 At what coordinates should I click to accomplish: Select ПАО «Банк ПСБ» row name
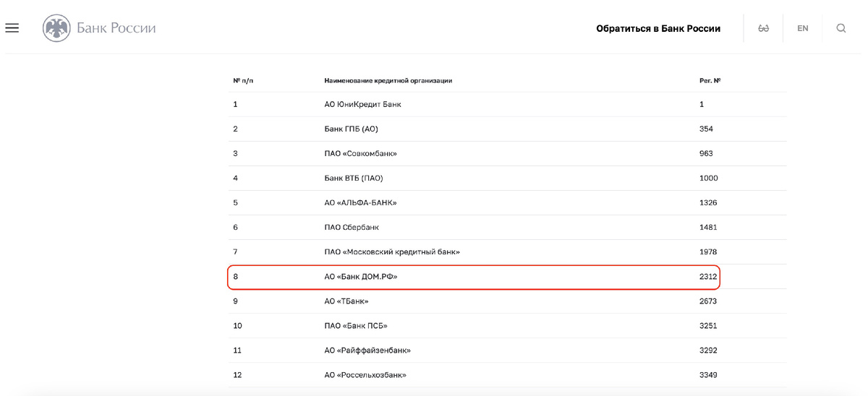(x=356, y=326)
